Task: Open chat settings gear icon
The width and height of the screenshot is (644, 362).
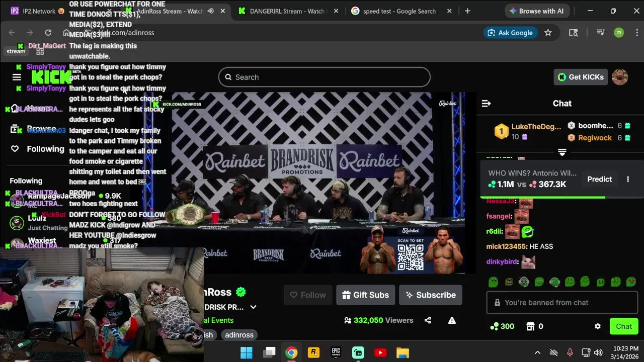Action: pyautogui.click(x=597, y=326)
